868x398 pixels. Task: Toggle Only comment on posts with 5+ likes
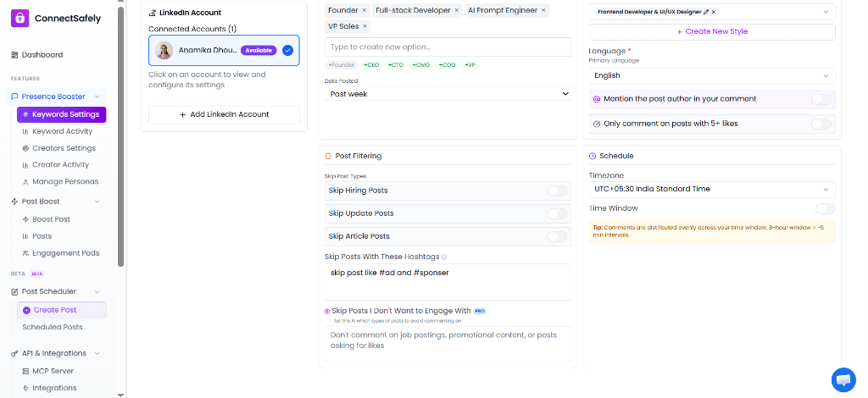tap(821, 124)
